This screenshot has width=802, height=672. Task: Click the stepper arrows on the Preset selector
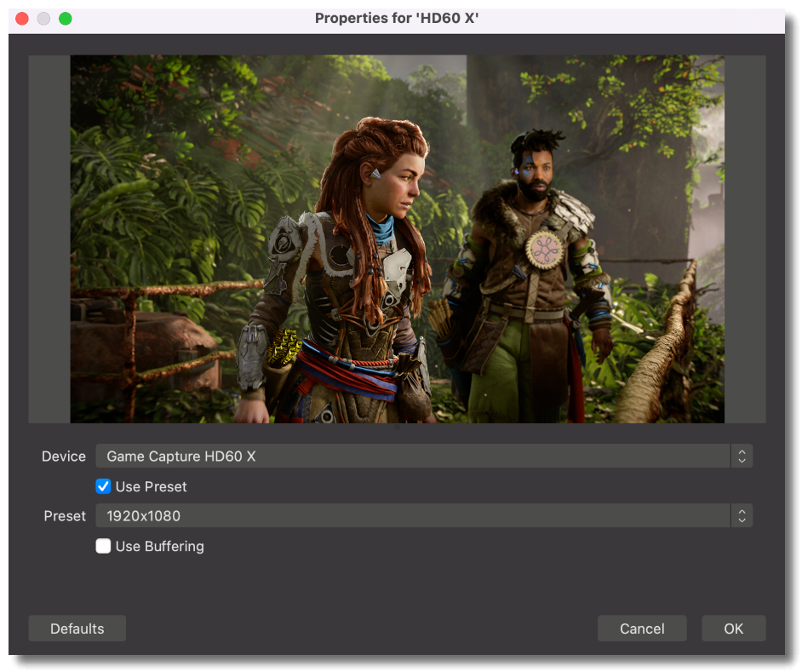tap(742, 516)
